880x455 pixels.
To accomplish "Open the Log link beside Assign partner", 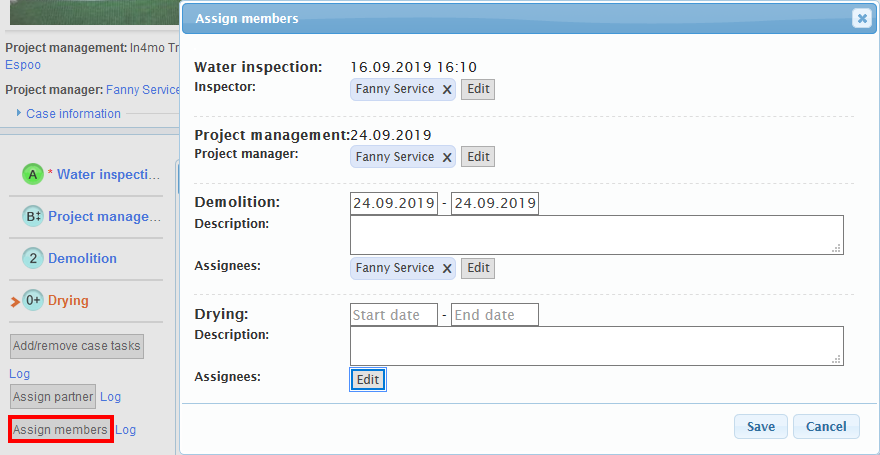I will (x=111, y=397).
